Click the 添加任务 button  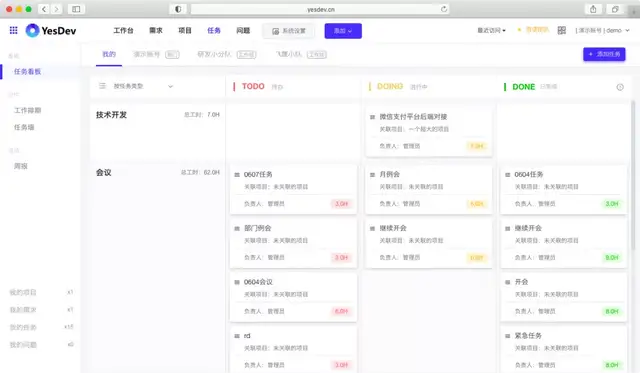[604, 54]
